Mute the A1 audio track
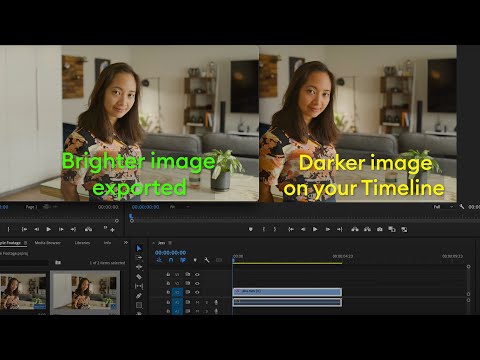Screen dimensions: 480x360 (197, 302)
